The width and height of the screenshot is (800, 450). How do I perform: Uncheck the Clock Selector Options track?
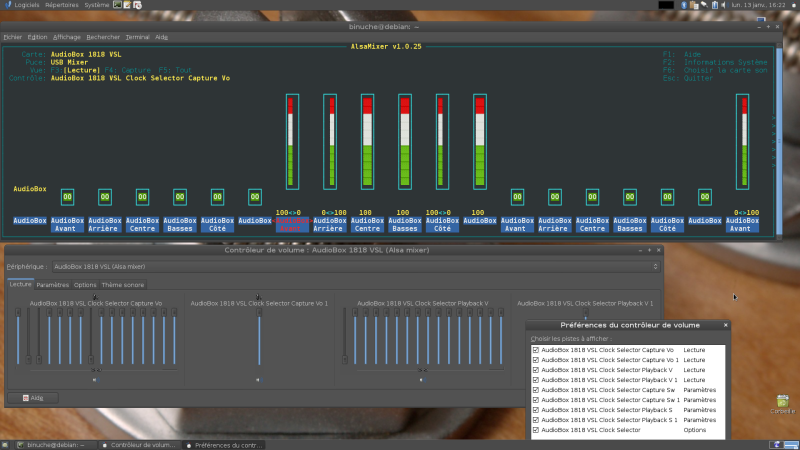536,430
